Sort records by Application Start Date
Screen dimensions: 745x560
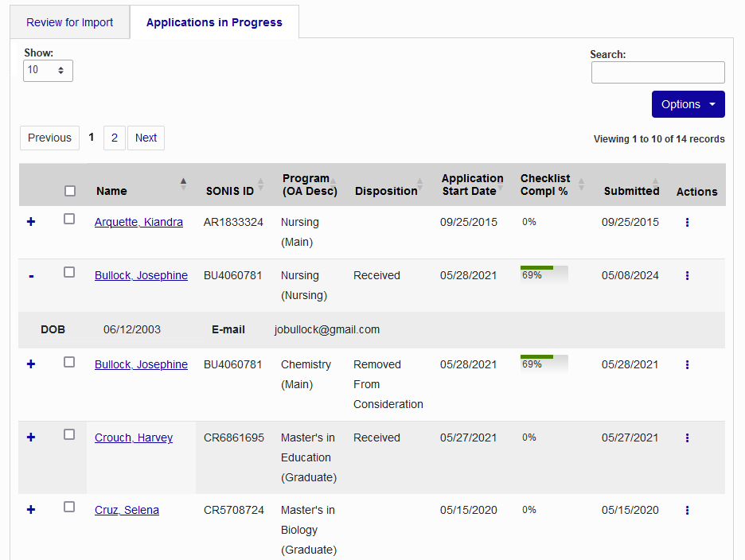click(x=472, y=185)
